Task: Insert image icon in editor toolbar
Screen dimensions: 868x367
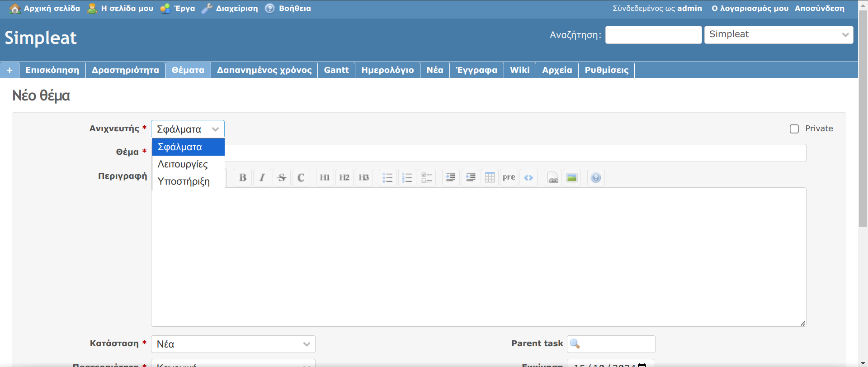Action: [572, 177]
